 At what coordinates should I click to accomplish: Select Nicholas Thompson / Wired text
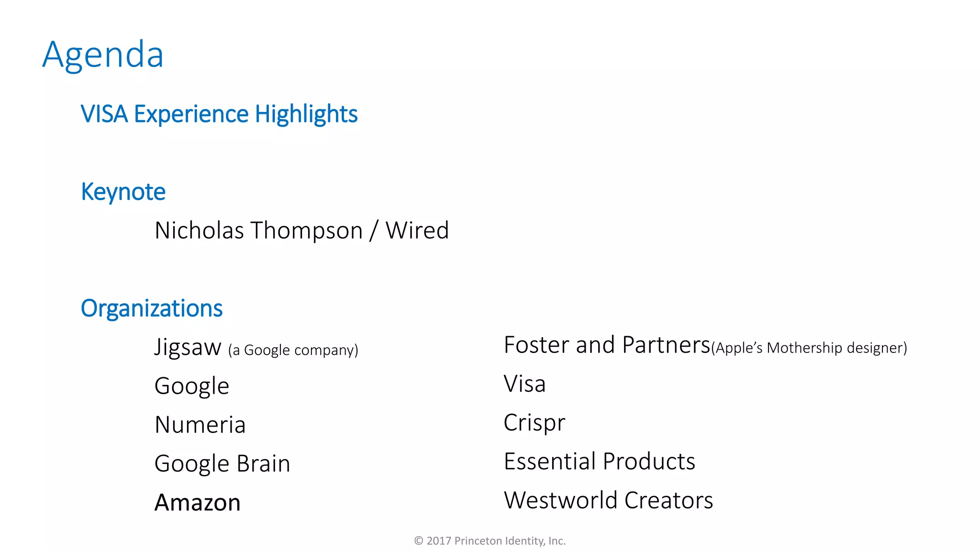point(301,231)
